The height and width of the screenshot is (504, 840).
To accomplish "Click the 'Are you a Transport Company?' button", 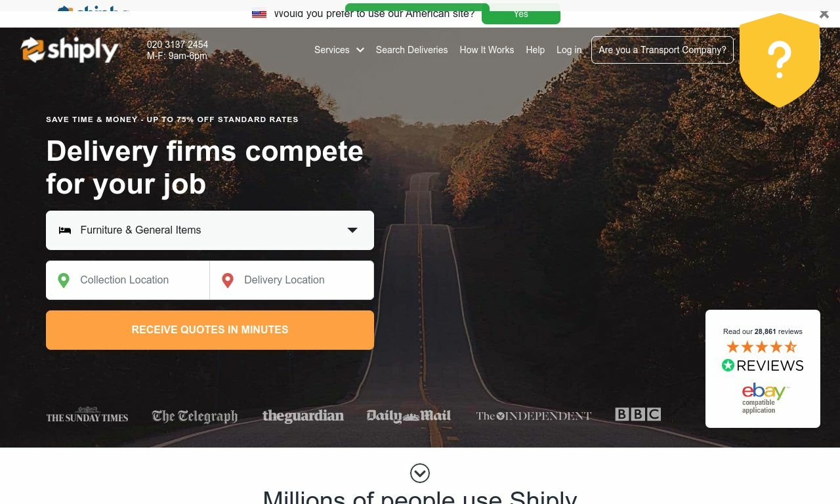I will 662,50.
